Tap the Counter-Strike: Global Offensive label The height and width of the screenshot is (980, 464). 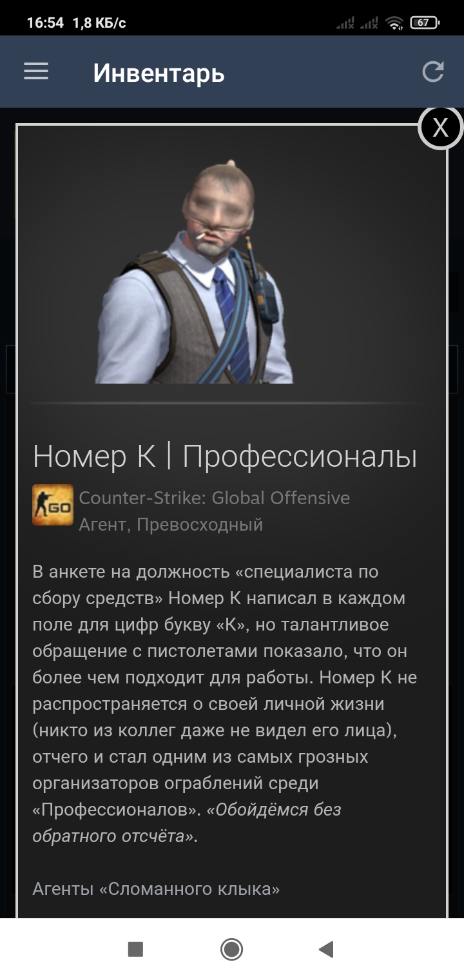point(215,498)
